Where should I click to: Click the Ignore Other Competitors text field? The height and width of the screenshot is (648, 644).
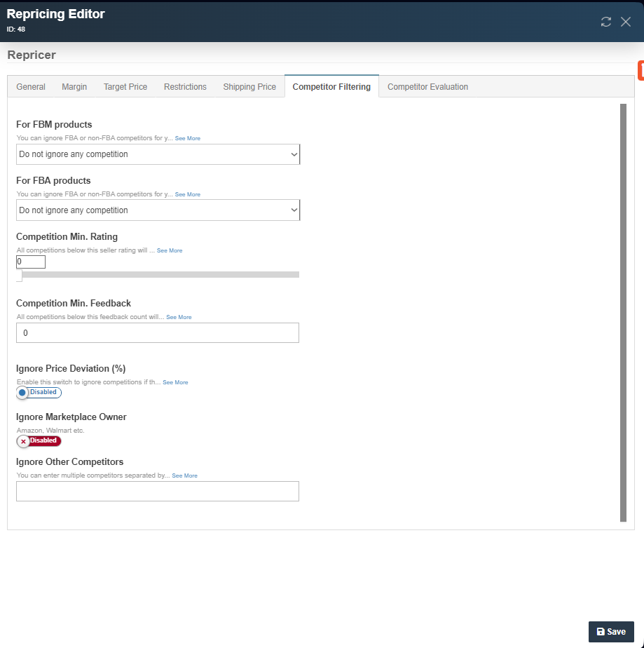tap(158, 492)
